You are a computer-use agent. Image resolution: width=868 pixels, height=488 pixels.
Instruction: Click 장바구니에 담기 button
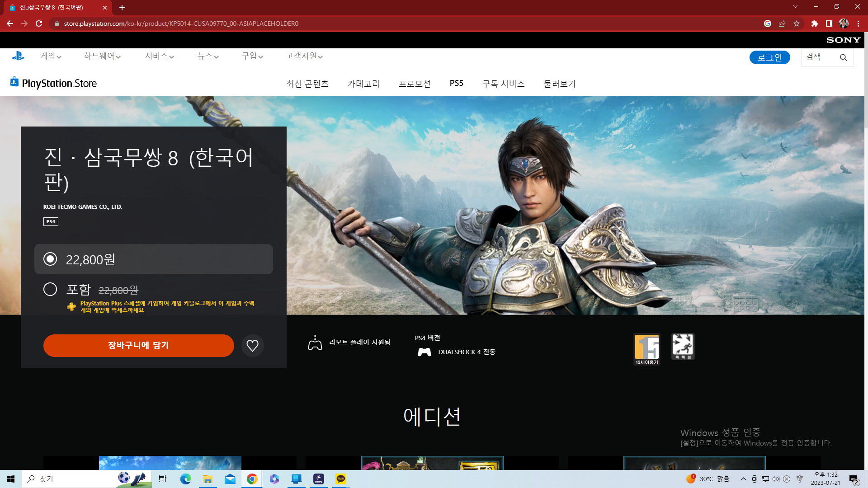pyautogui.click(x=138, y=346)
